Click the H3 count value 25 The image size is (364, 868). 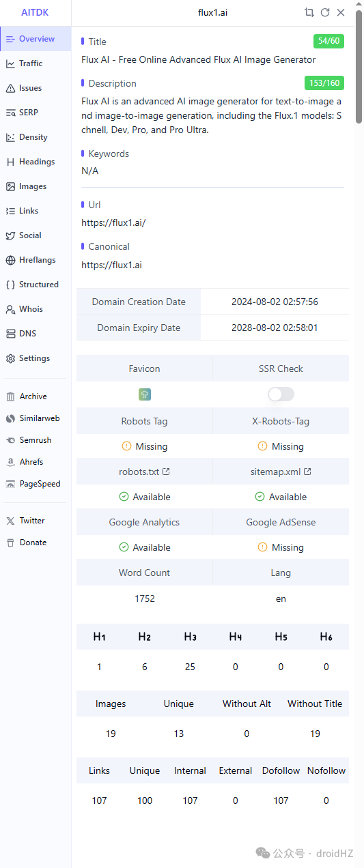point(190,667)
